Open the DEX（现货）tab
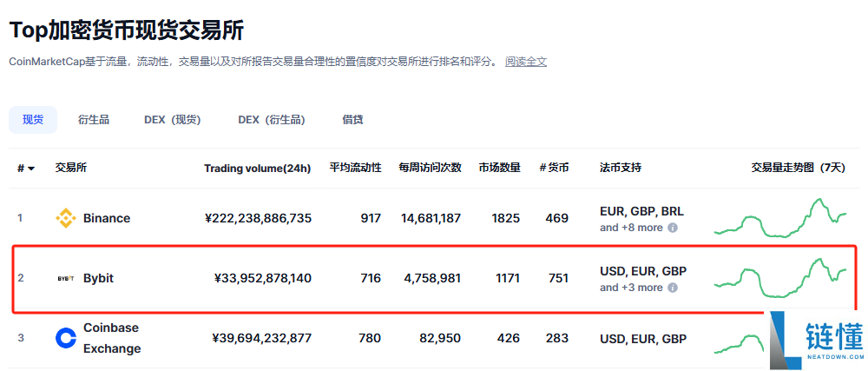868x371 pixels. (x=172, y=120)
